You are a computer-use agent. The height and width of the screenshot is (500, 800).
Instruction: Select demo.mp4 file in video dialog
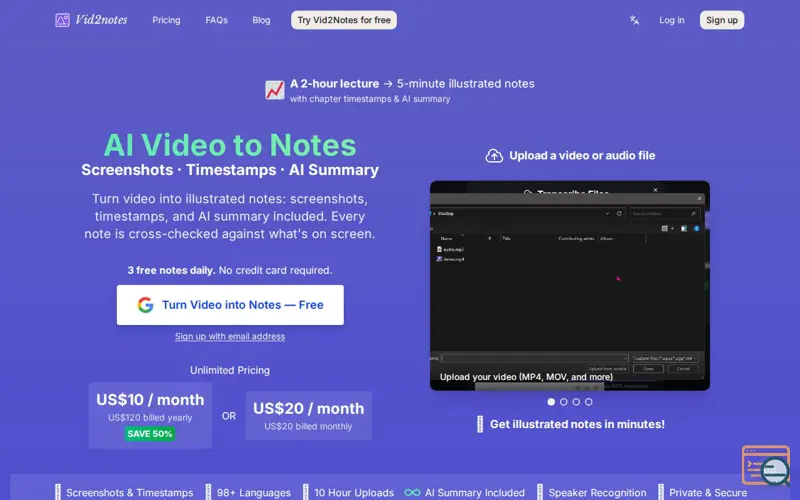[x=450, y=259]
